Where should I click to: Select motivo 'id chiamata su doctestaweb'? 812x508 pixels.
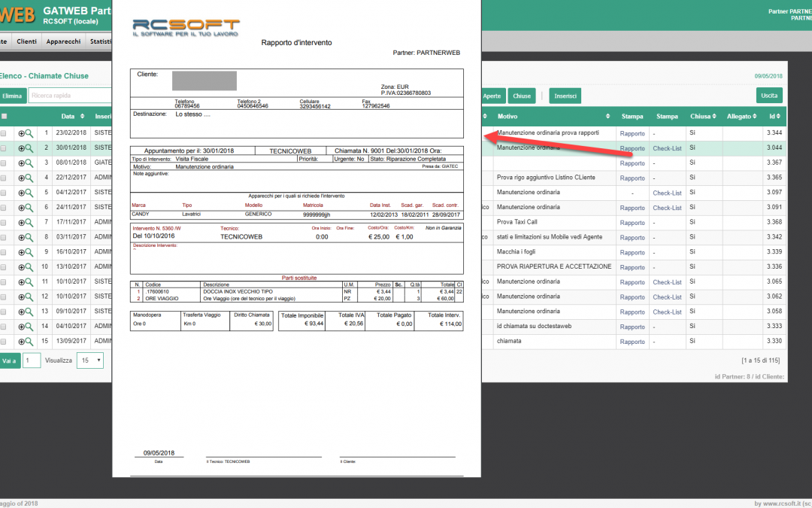click(x=534, y=326)
